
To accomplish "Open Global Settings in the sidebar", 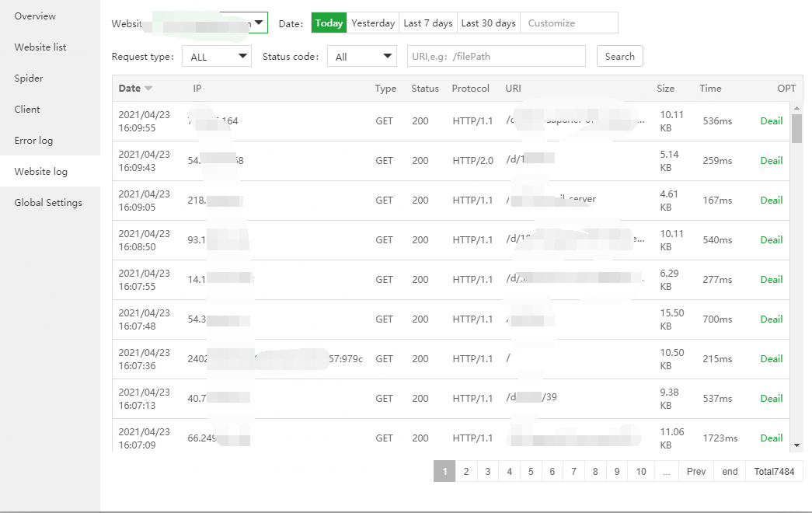I will (48, 203).
